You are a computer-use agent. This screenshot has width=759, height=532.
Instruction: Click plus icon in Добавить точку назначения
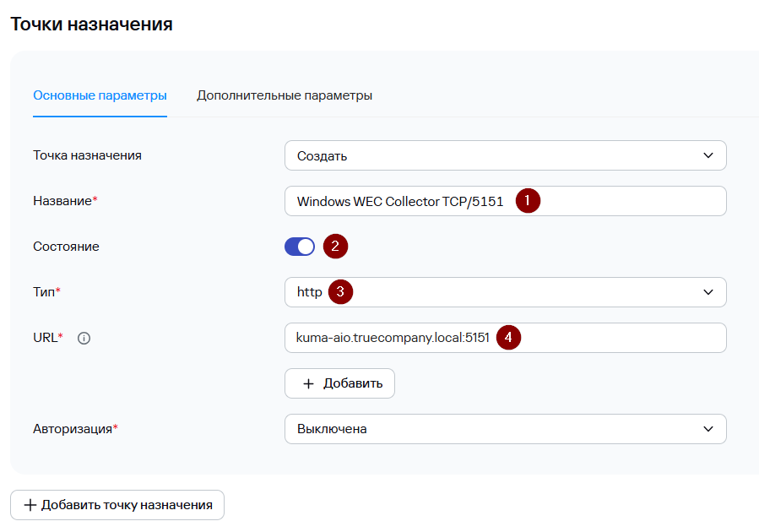pos(30,505)
